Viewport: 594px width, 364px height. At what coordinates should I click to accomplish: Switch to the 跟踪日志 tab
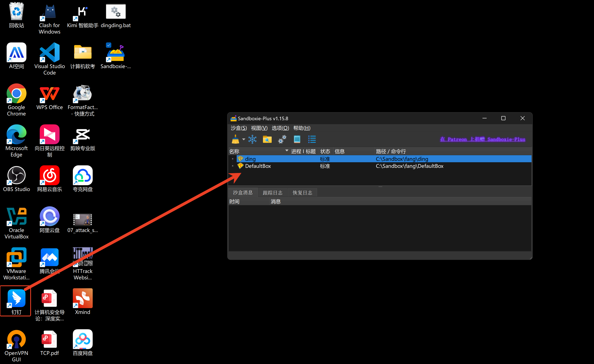click(272, 193)
